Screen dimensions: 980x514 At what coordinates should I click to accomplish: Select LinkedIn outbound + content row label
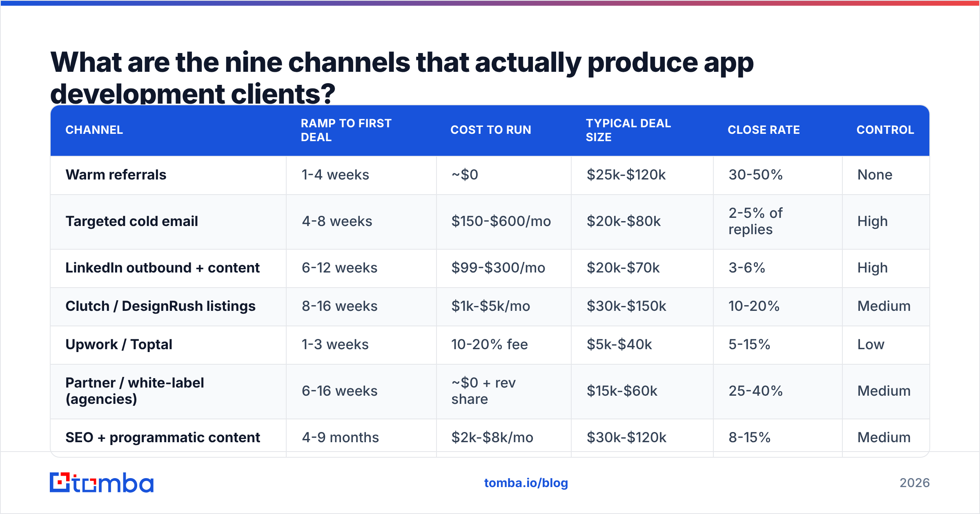(x=163, y=268)
